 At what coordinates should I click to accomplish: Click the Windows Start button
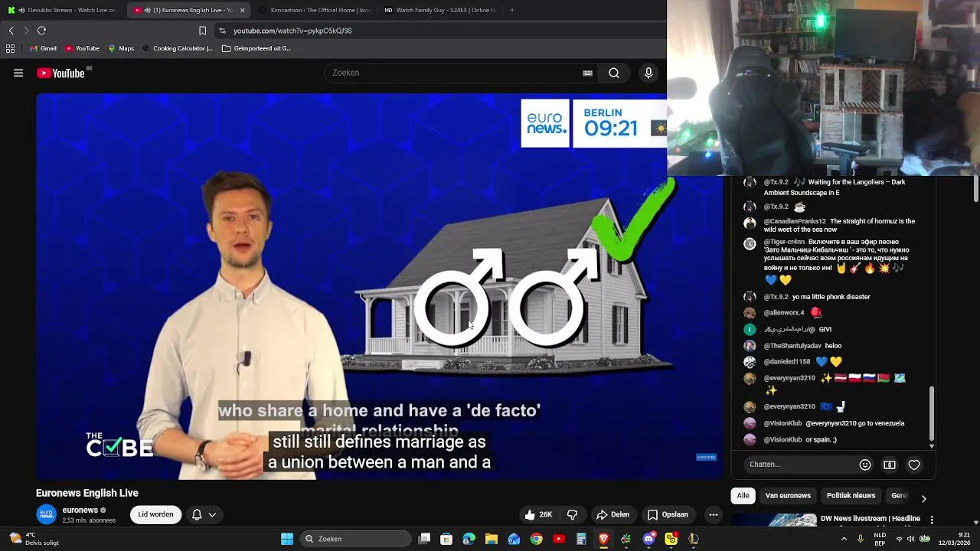point(287,539)
